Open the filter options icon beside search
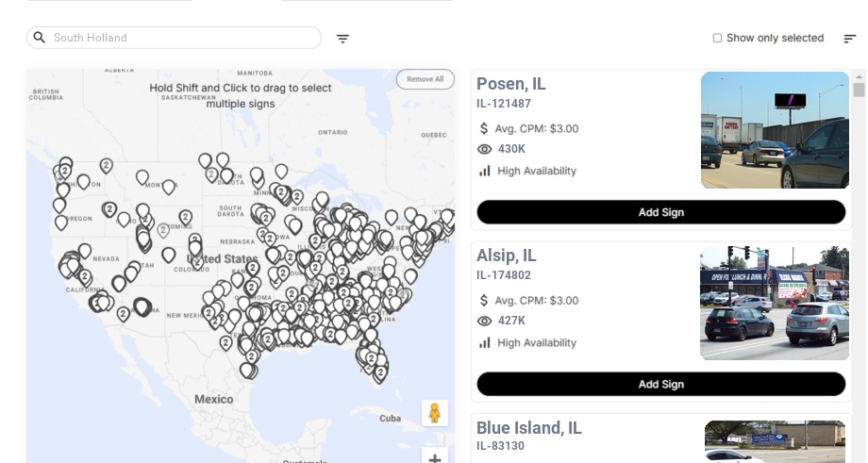This screenshot has height=463, width=868. pyautogui.click(x=342, y=39)
